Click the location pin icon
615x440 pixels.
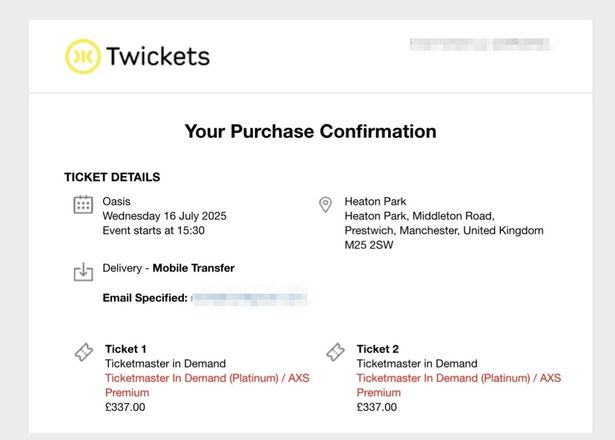(325, 204)
